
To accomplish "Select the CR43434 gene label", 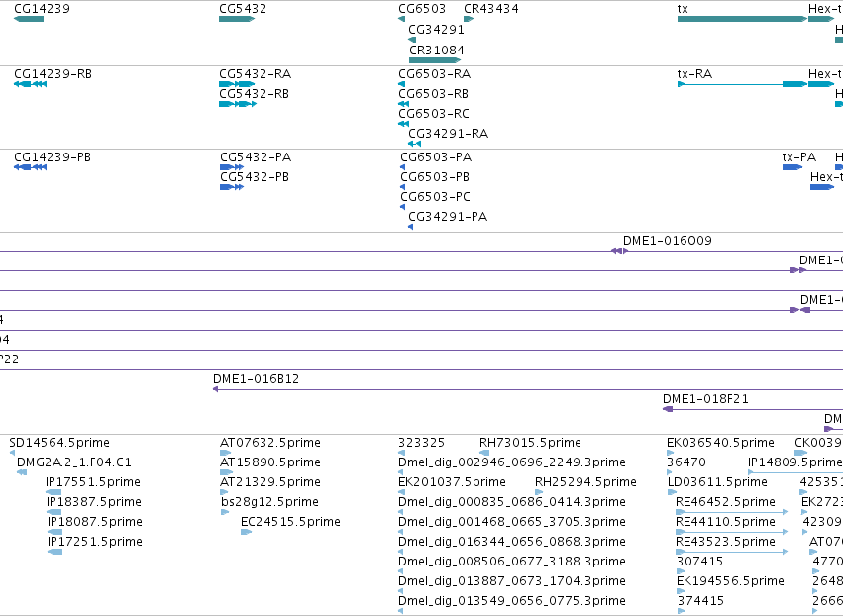I will coord(491,9).
